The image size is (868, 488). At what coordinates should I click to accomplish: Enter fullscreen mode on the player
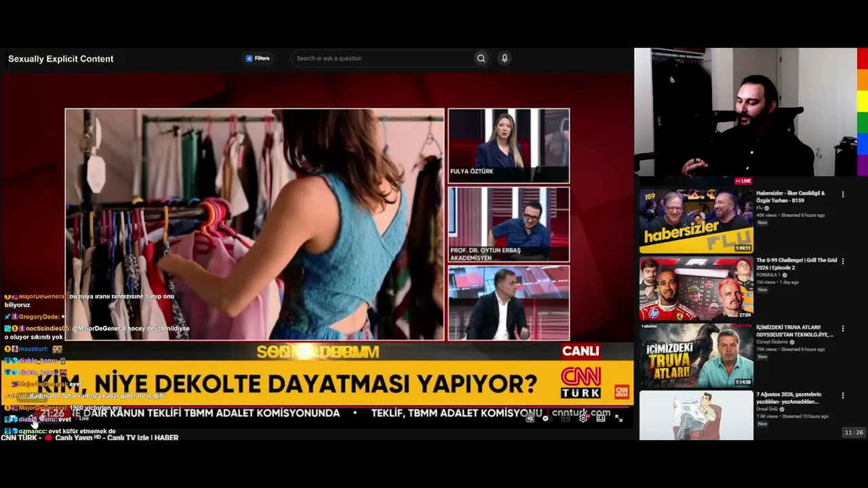point(618,418)
